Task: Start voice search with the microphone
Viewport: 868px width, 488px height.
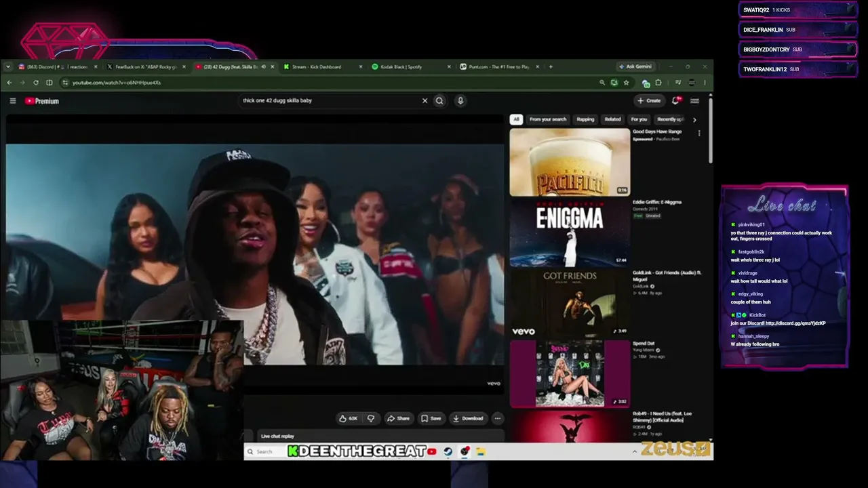Action: coord(460,101)
